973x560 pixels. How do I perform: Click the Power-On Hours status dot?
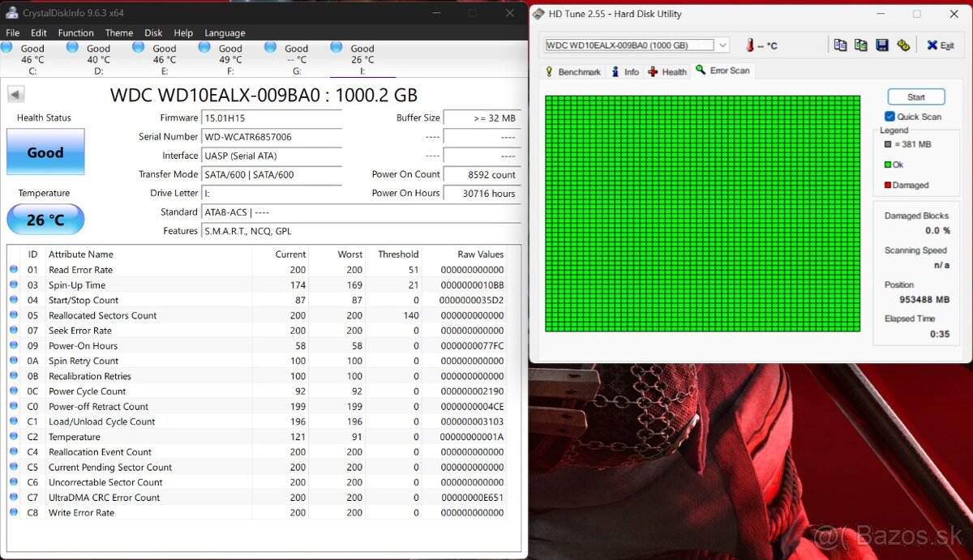click(x=14, y=346)
